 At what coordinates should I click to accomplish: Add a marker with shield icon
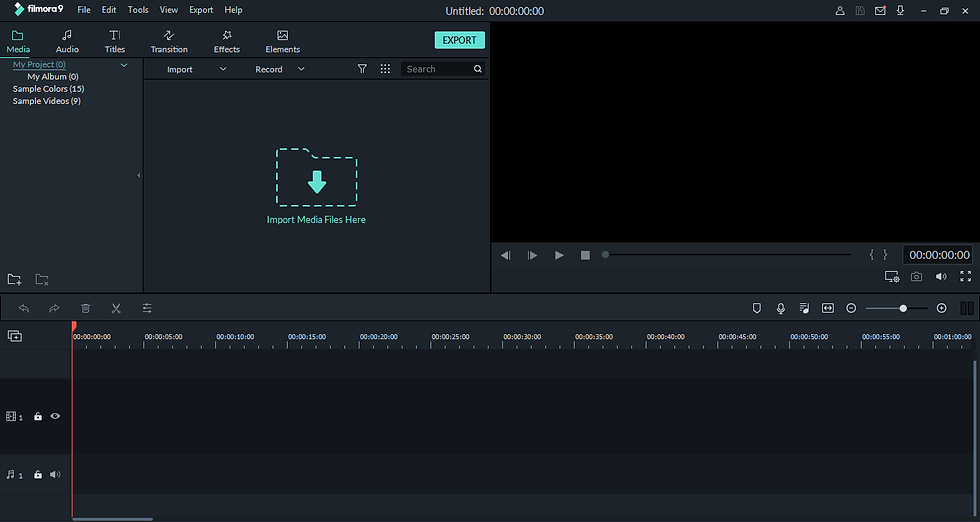pos(757,308)
